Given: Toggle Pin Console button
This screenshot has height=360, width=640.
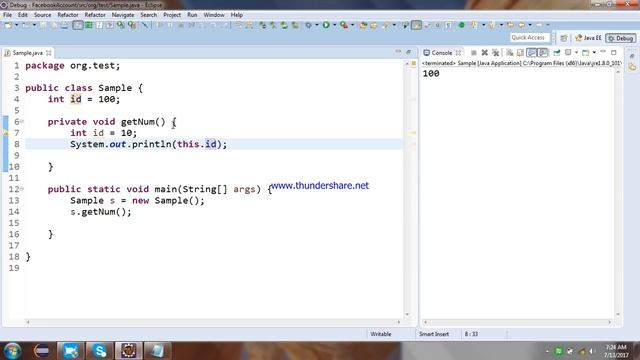Looking at the screenshot, I should point(557,53).
